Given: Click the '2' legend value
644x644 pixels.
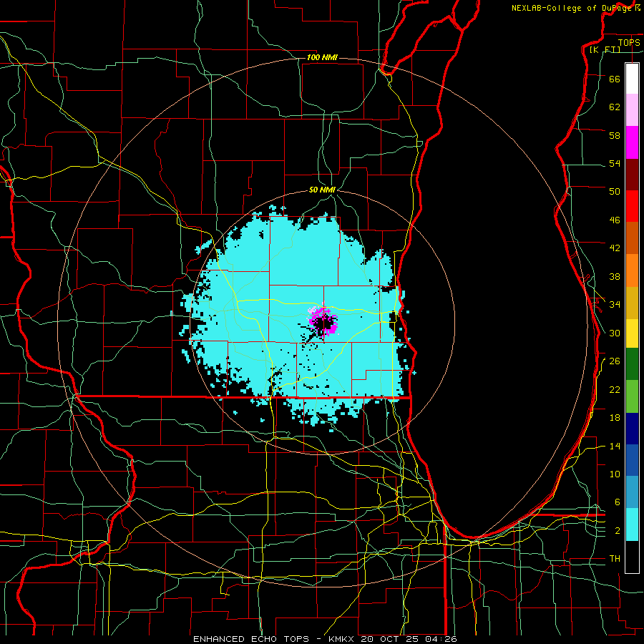Looking at the screenshot, I should pyautogui.click(x=618, y=531).
